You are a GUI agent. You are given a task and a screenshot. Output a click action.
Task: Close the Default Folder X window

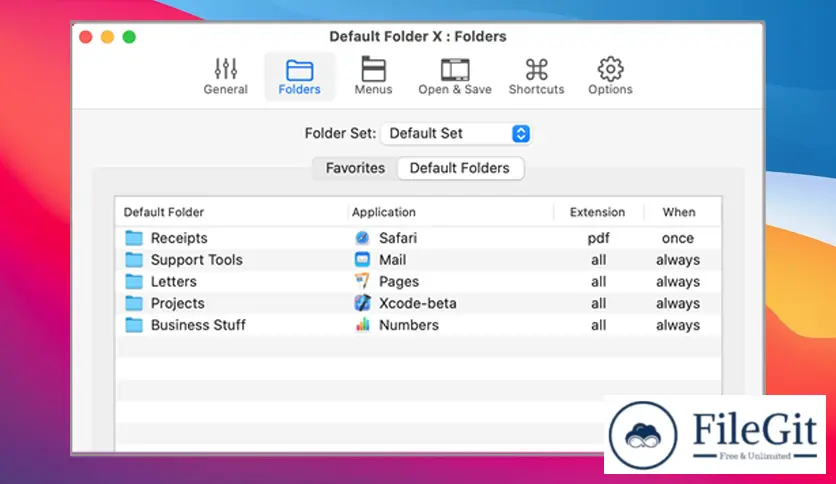click(x=86, y=37)
